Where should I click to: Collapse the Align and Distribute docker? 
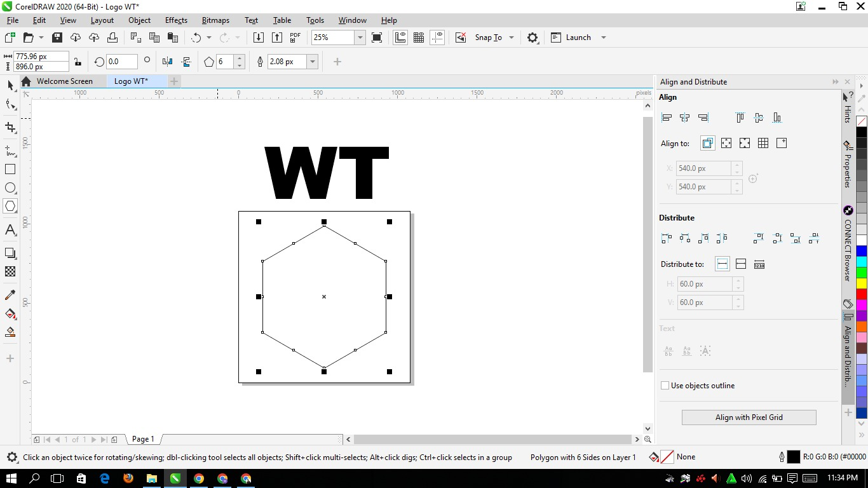[x=836, y=82]
